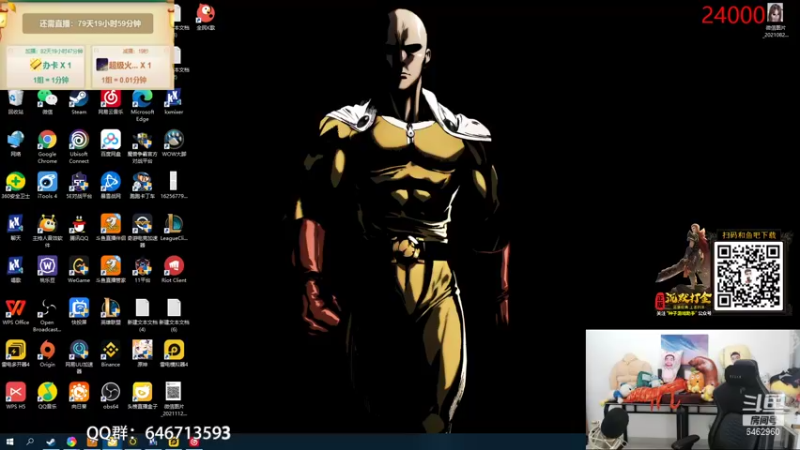Open Microsoft Edge desktop shortcut
The width and height of the screenshot is (800, 450).
[x=142, y=105]
